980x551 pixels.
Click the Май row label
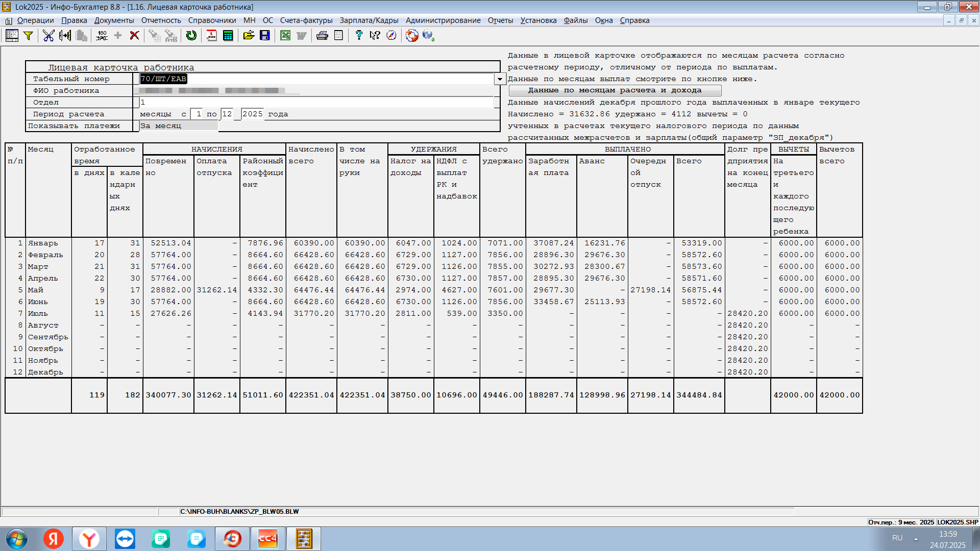tap(36, 290)
